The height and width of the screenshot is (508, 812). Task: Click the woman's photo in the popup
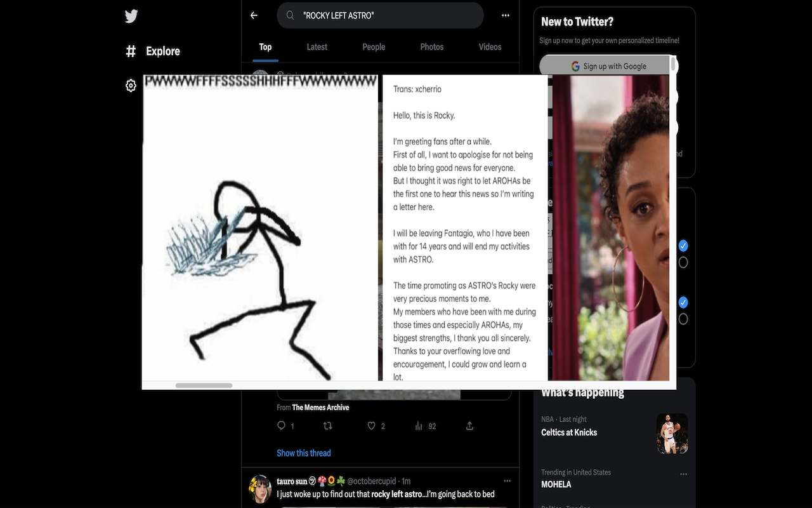click(611, 228)
